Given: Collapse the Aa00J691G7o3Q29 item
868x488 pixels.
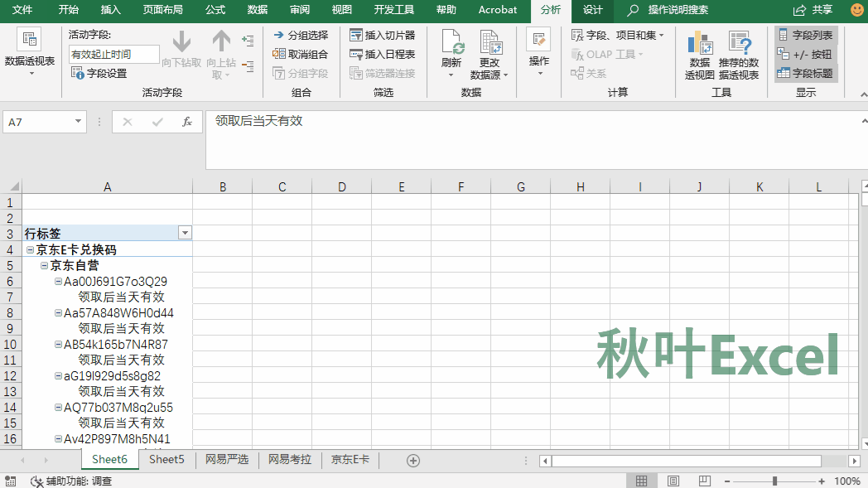Looking at the screenshot, I should (58, 282).
